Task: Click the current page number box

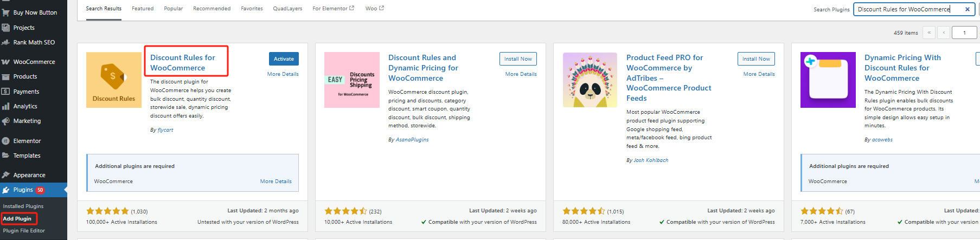Action: (964, 33)
